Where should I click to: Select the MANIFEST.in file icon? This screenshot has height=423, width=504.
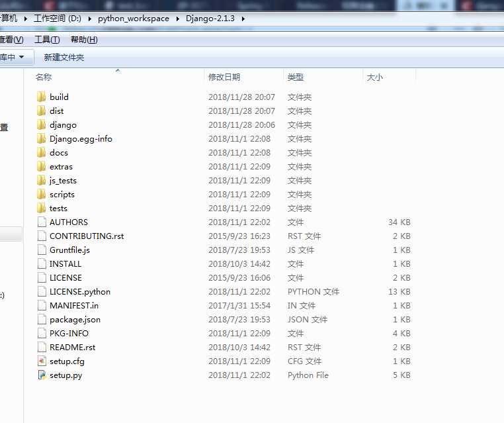coord(42,305)
